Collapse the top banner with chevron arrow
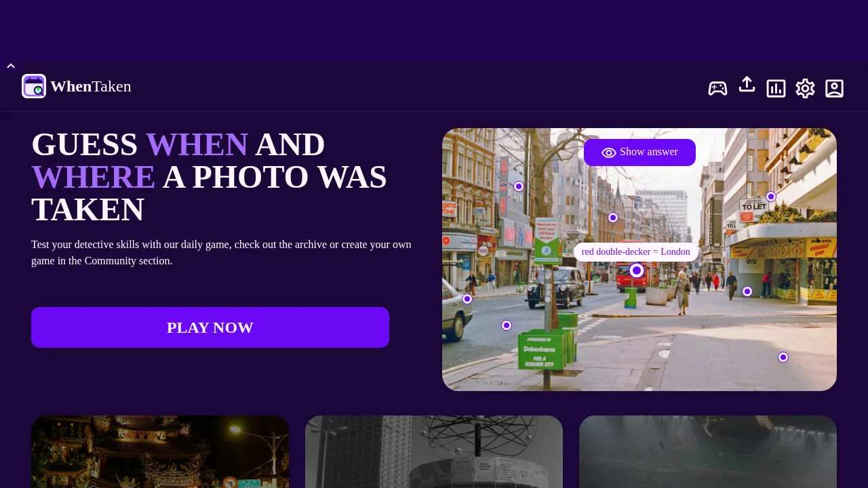 11,66
